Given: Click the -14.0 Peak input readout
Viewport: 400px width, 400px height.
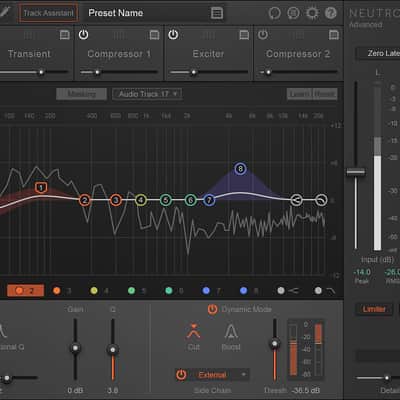Looking at the screenshot, I should (x=362, y=273).
